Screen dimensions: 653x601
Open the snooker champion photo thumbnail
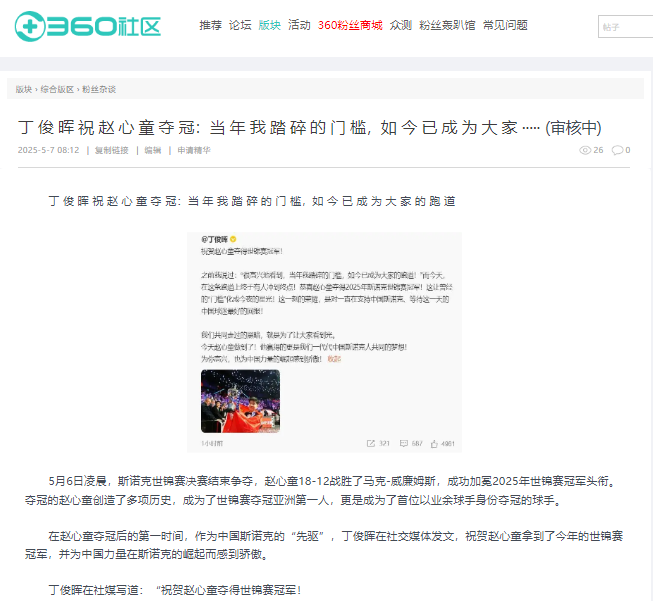(x=240, y=401)
